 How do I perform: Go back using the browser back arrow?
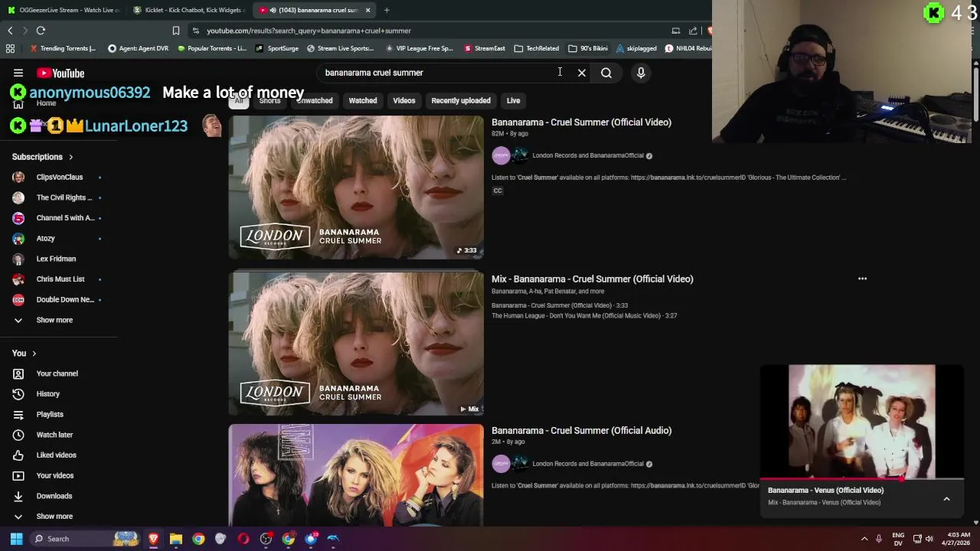(10, 31)
